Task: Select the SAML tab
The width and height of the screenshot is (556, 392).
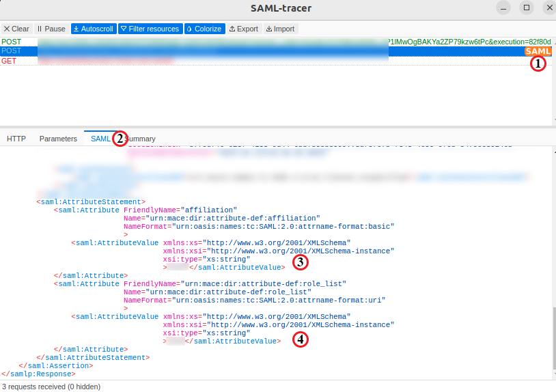Action: [x=100, y=139]
